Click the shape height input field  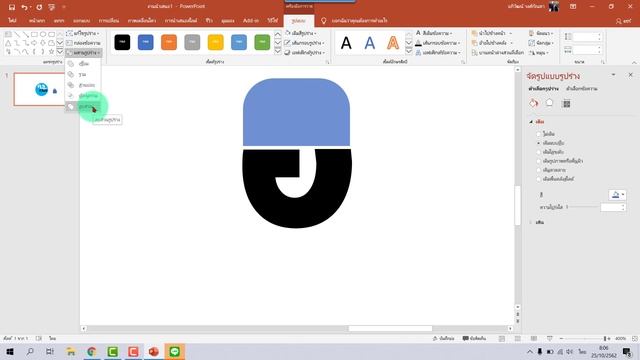point(586,37)
